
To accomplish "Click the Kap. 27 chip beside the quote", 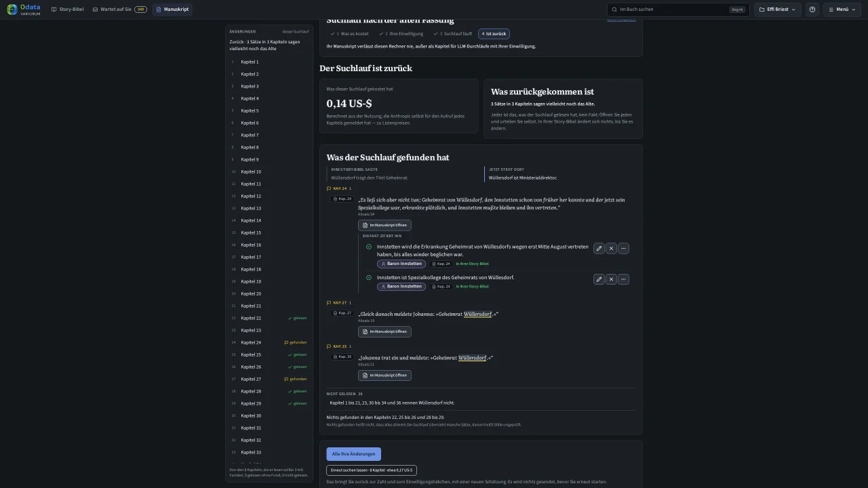I will 342,313.
